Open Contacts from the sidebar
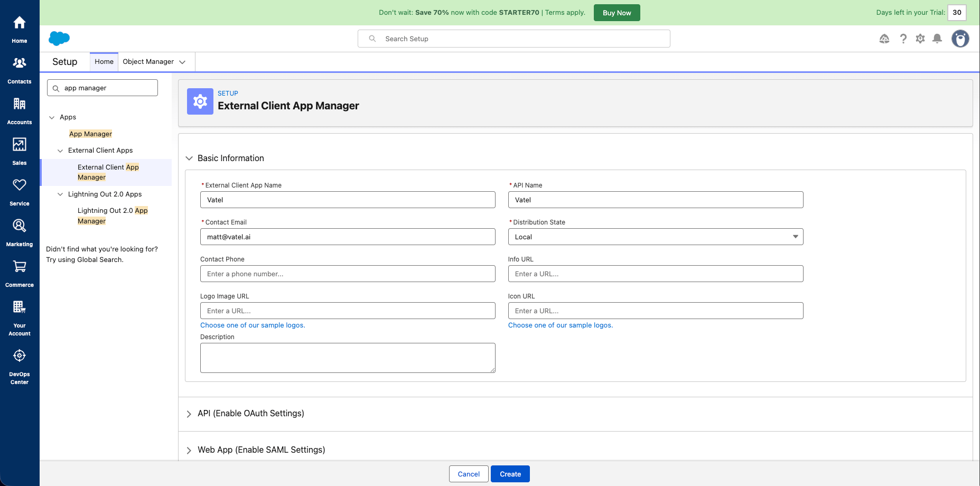 point(20,70)
